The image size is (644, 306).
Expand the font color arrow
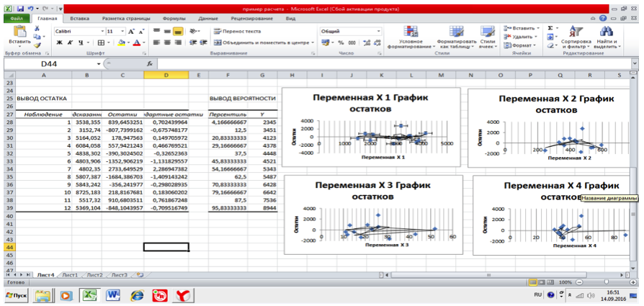pyautogui.click(x=144, y=42)
